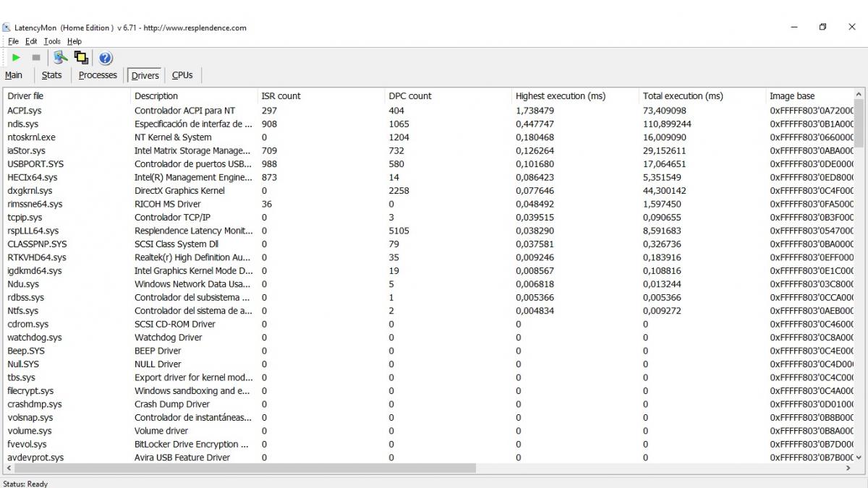Screen dimensions: 868x488
Task: Switch to the Processes tab
Action: (x=98, y=75)
